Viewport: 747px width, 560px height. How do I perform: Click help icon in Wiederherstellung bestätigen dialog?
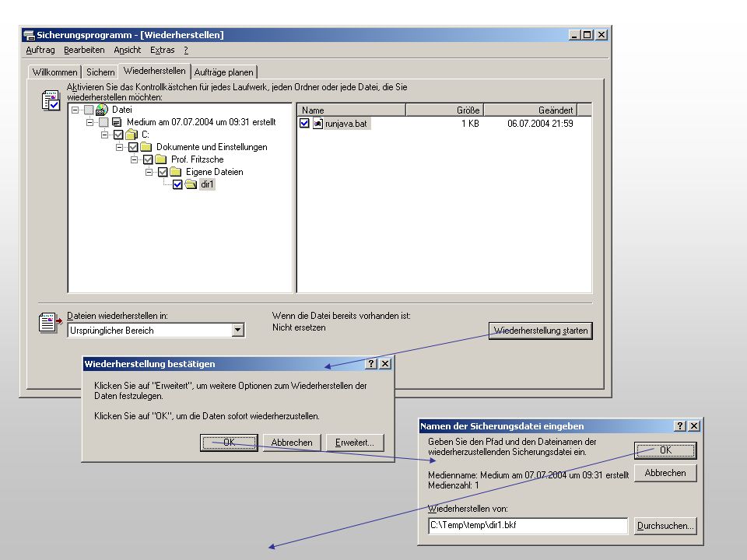coord(371,363)
